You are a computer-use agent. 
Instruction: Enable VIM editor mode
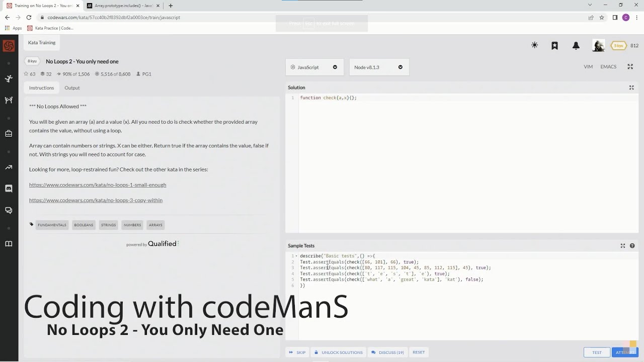[588, 66]
